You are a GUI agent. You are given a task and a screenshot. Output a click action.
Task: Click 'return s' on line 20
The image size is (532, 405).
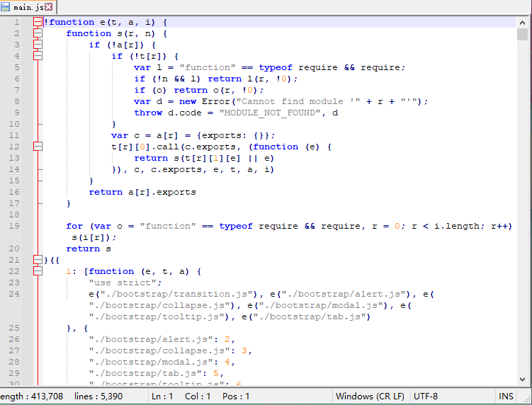[x=89, y=249]
